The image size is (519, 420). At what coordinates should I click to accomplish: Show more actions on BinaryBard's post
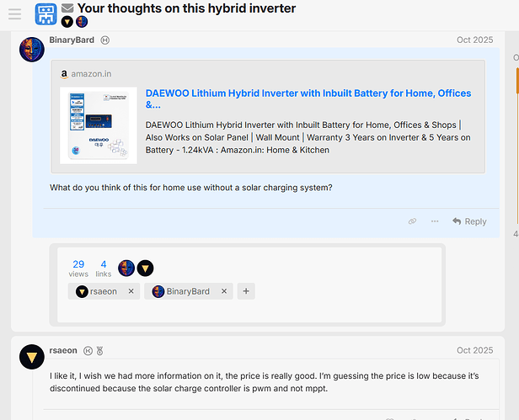(435, 221)
